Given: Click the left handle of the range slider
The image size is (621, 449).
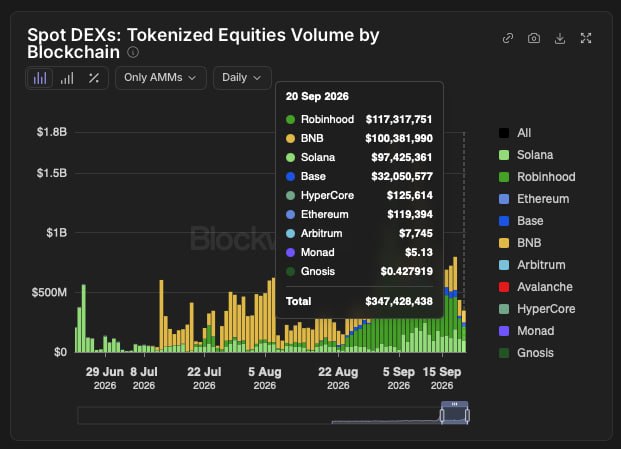Looking at the screenshot, I should pyautogui.click(x=442, y=416).
